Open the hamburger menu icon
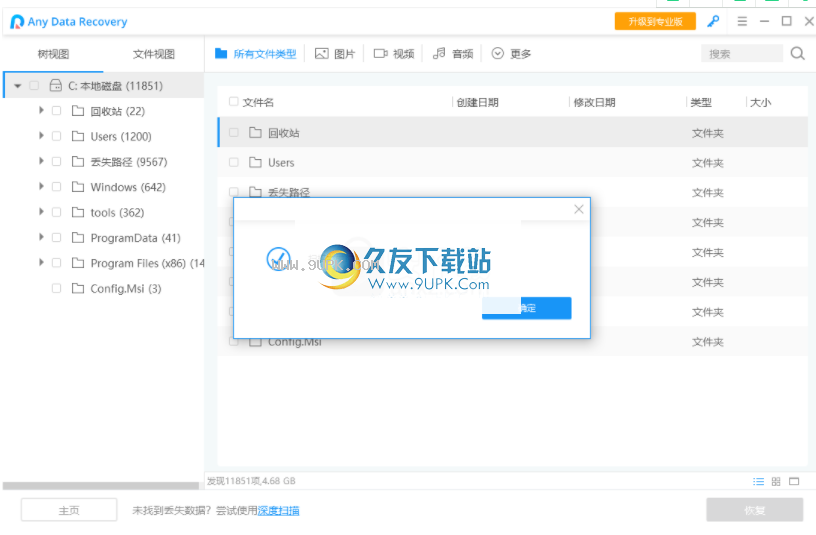The image size is (816, 535). point(742,21)
